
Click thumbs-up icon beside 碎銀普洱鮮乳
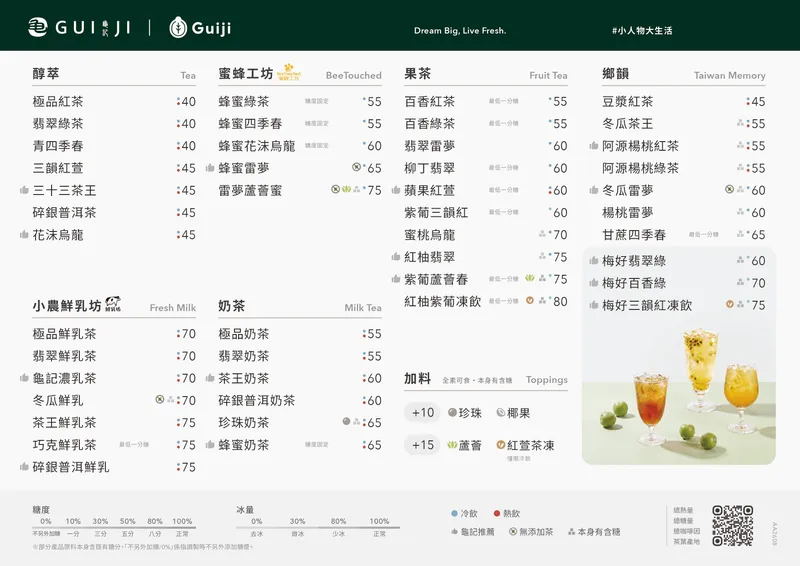tap(24, 467)
